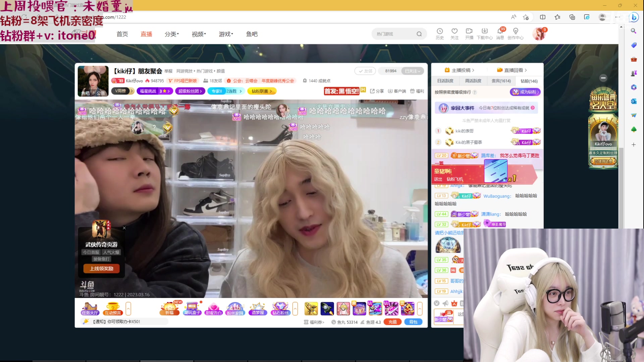Viewport: 644px width, 362px height.
Task: Select the 直播 live tab
Action: coord(146,34)
